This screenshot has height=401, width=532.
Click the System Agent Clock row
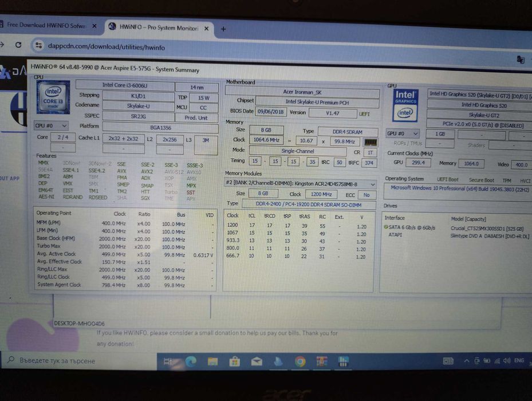(125, 285)
